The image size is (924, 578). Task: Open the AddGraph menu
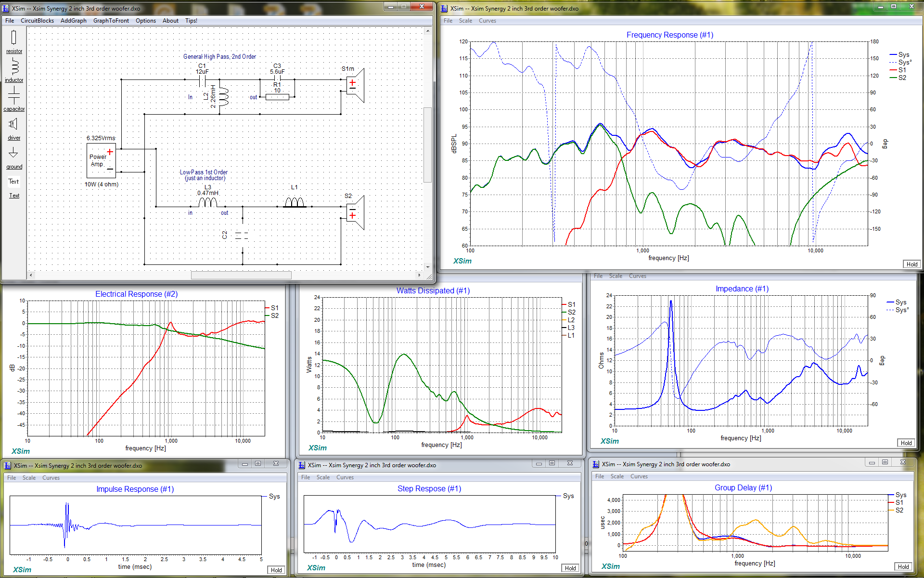(x=74, y=21)
